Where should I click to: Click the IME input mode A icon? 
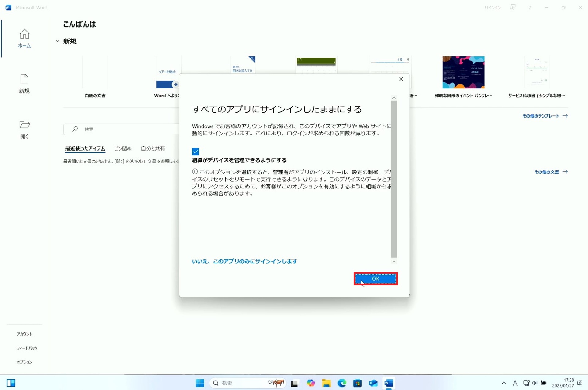515,383
